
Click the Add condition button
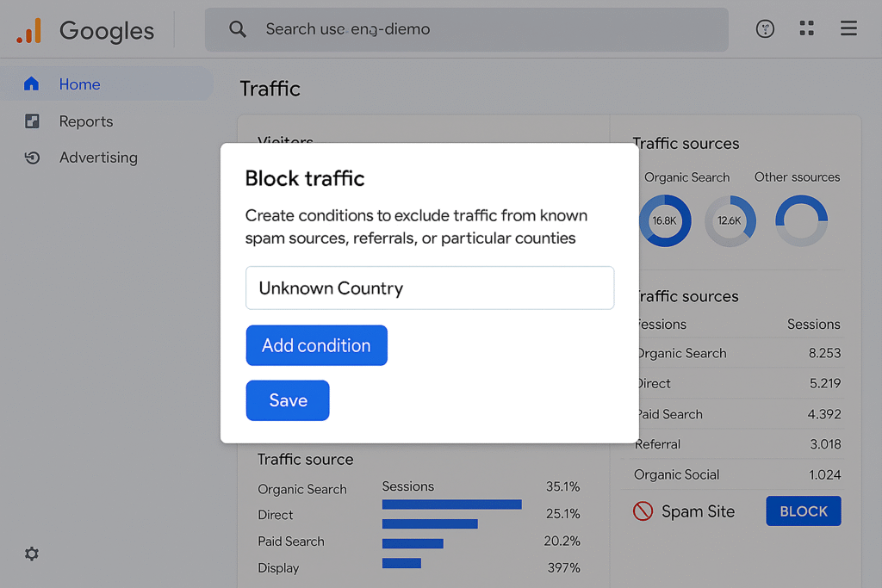click(x=316, y=345)
